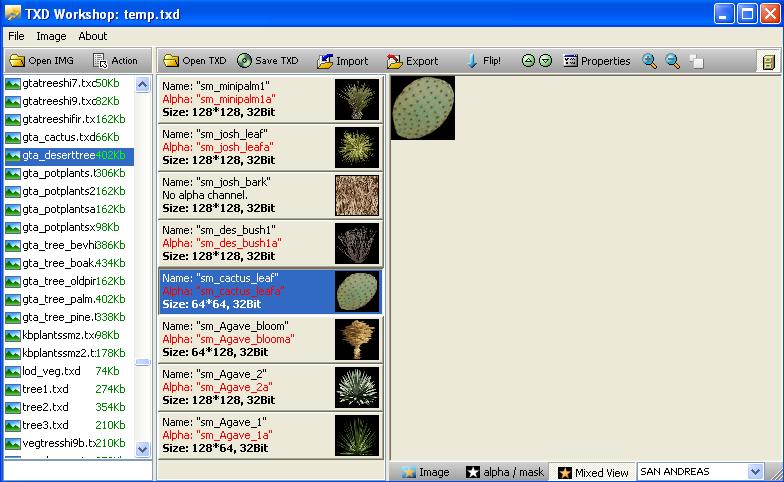The image size is (784, 482).
Task: Select tree2.txd file
Action: click(x=69, y=407)
